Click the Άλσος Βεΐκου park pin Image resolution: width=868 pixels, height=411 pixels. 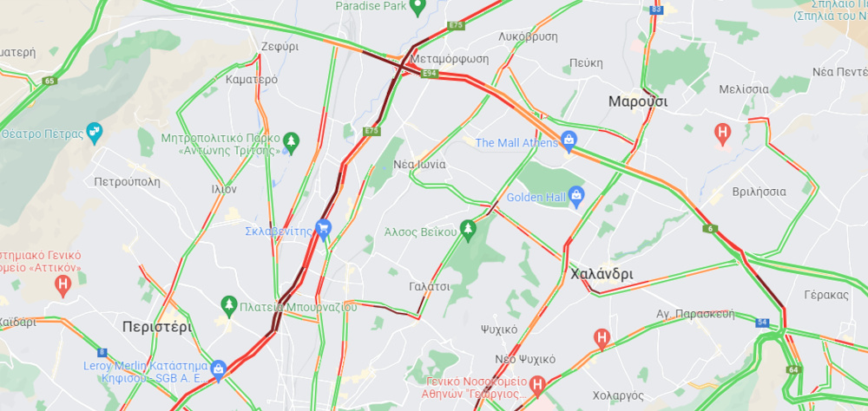tap(469, 231)
